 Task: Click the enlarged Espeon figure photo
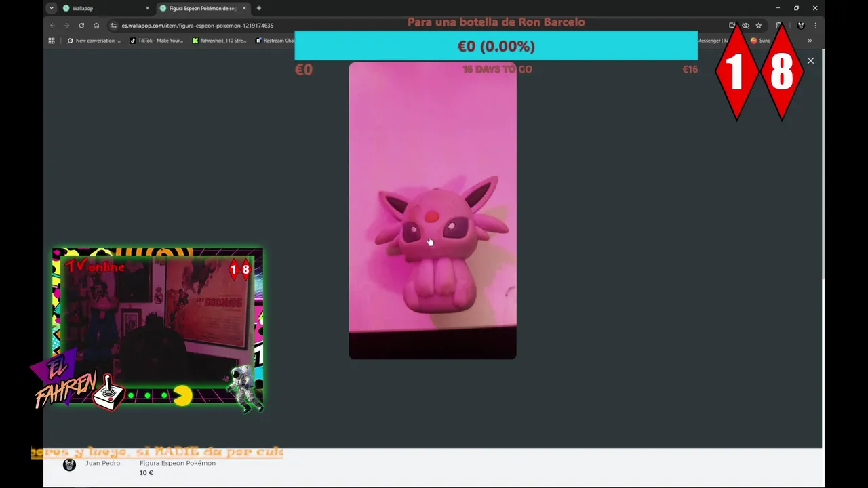click(x=433, y=210)
